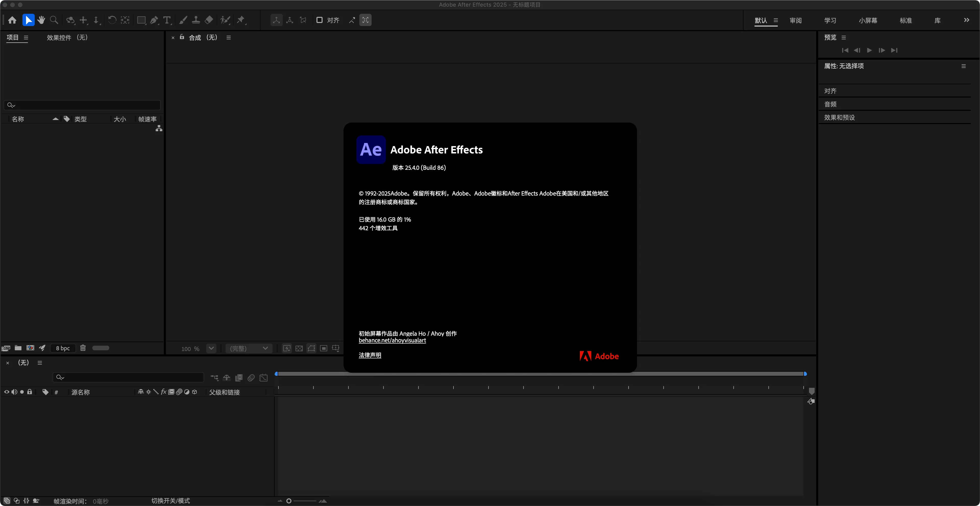Choose View Axis mode icon
This screenshot has height=506, width=980.
[303, 20]
